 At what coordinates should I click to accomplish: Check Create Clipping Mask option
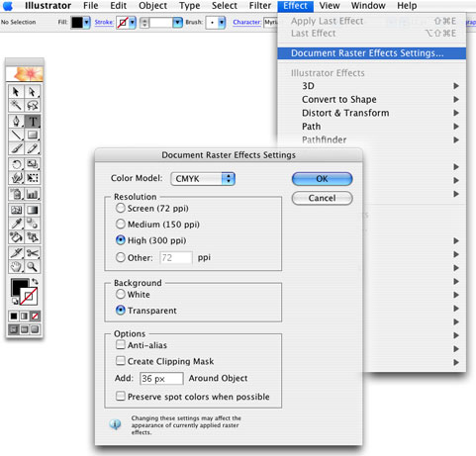point(121,361)
